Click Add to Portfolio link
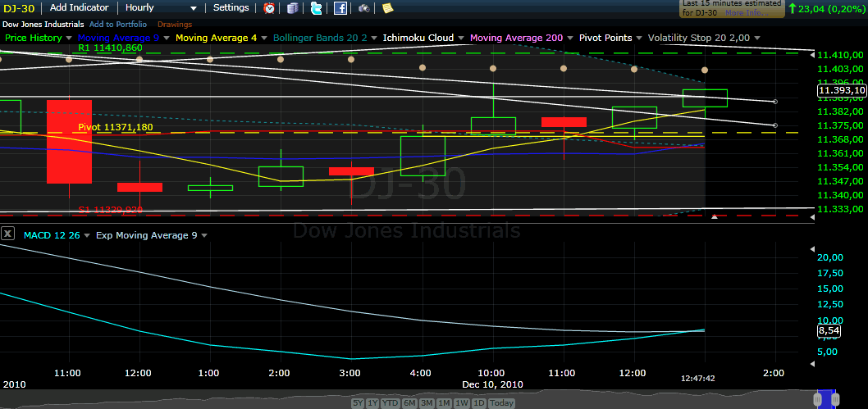Image resolution: width=868 pixels, height=409 pixels. tap(118, 25)
